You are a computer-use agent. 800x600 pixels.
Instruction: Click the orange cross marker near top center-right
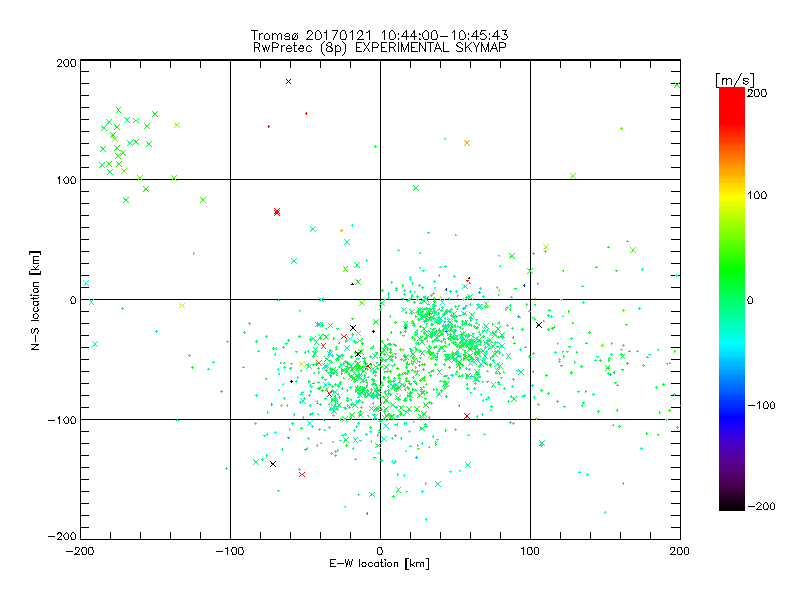click(467, 143)
